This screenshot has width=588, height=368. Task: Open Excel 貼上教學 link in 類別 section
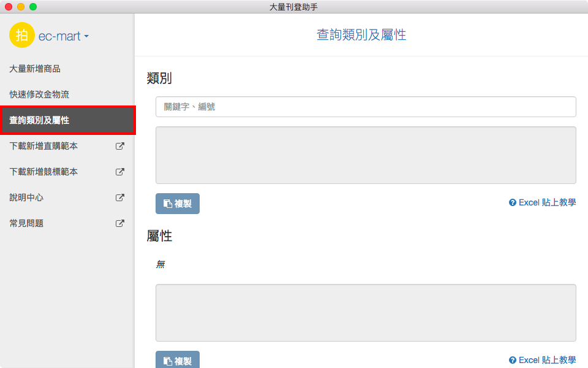(x=547, y=202)
